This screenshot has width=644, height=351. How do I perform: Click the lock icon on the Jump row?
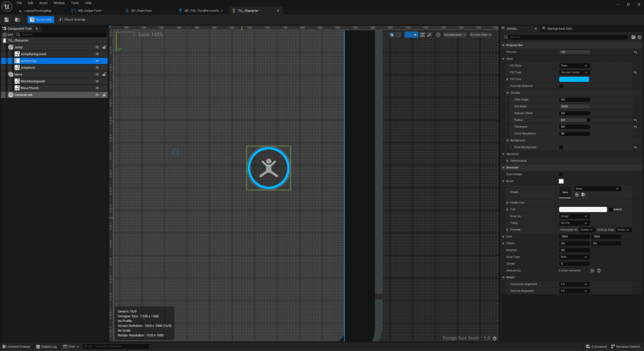[104, 47]
